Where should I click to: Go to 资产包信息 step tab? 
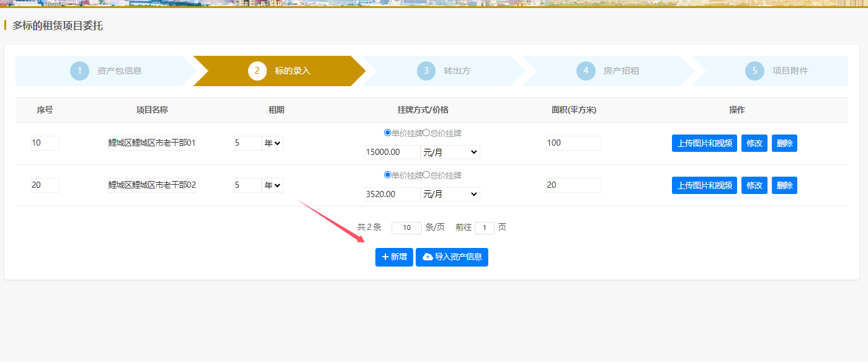105,71
